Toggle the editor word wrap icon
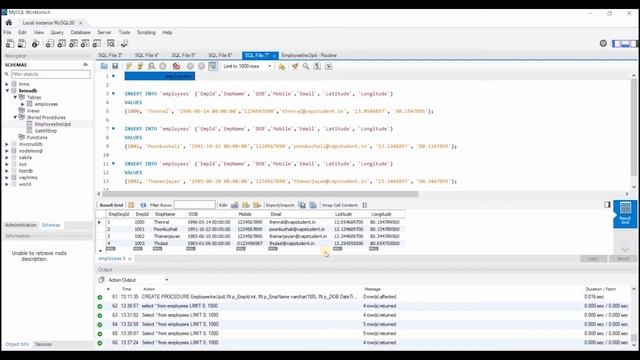Viewport: 640px width, 360px height. coord(329,66)
